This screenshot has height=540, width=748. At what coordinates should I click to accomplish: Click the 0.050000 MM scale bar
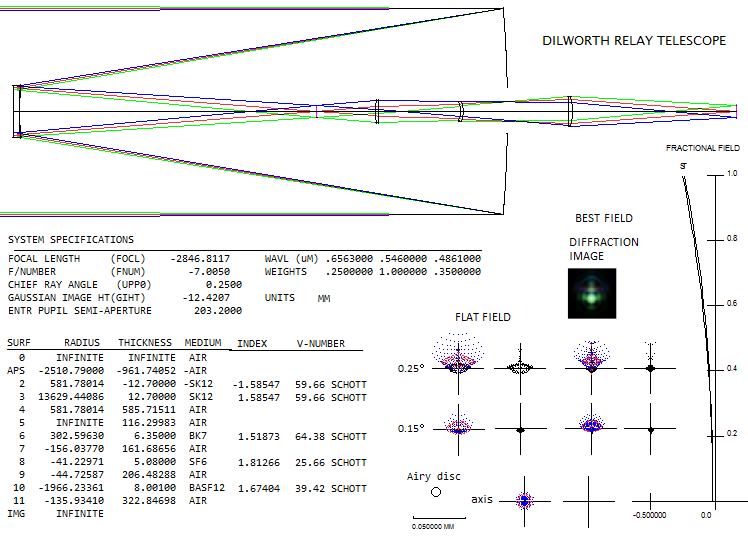439,518
